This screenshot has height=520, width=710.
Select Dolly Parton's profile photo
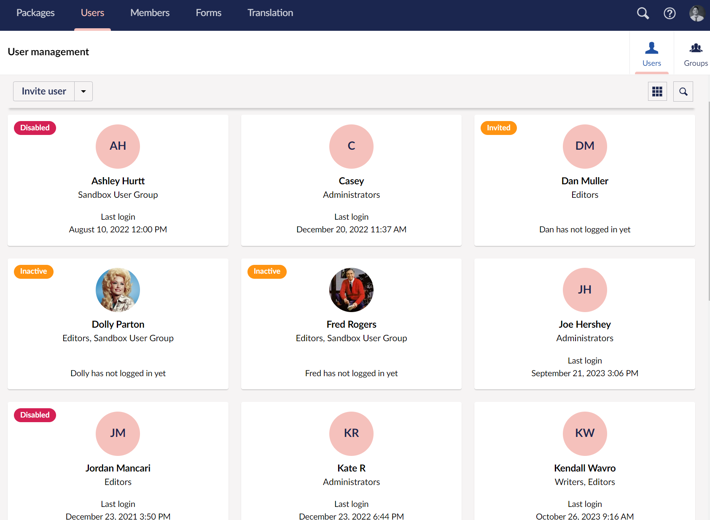coord(118,290)
